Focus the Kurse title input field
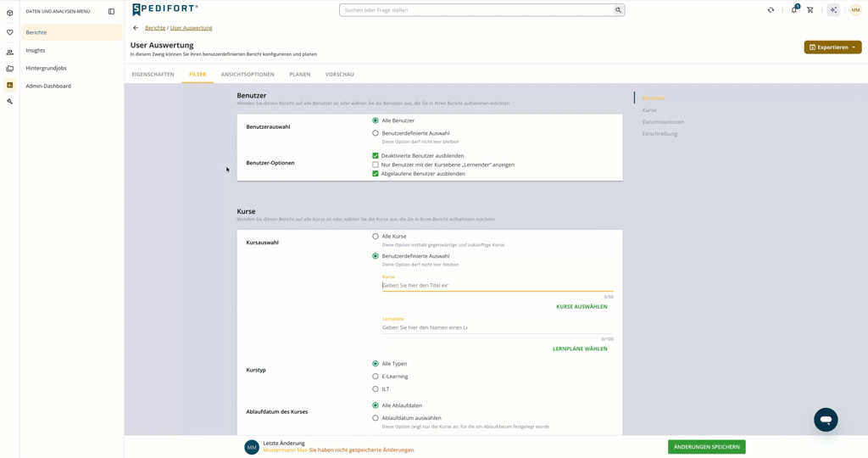 [x=497, y=285]
